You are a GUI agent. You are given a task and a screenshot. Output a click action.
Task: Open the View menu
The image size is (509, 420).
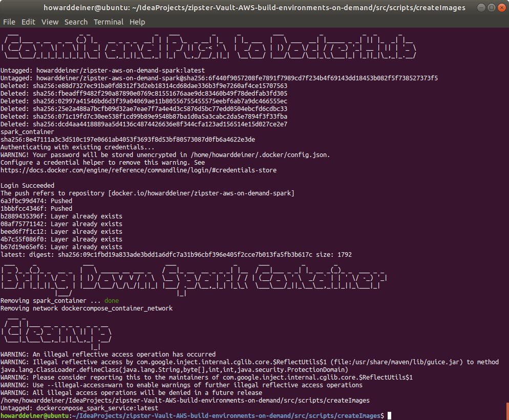(50, 22)
